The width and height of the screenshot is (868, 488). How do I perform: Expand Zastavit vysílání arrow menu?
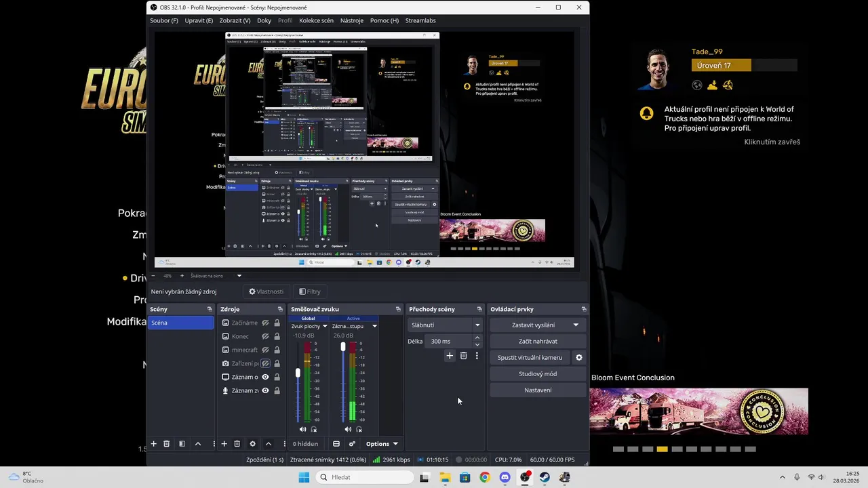[576, 325]
